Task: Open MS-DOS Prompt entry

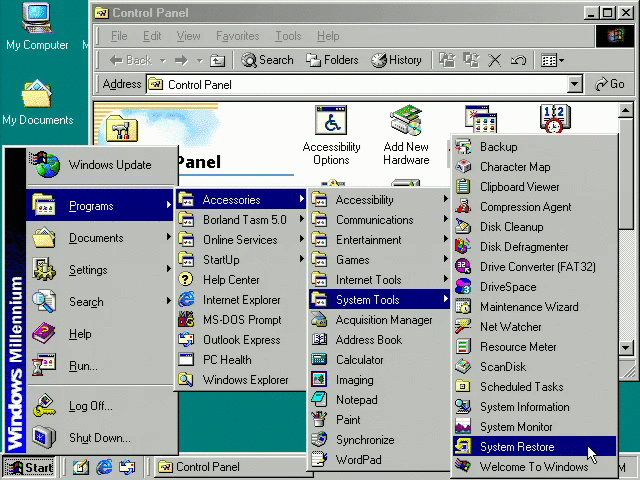Action: coord(241,320)
